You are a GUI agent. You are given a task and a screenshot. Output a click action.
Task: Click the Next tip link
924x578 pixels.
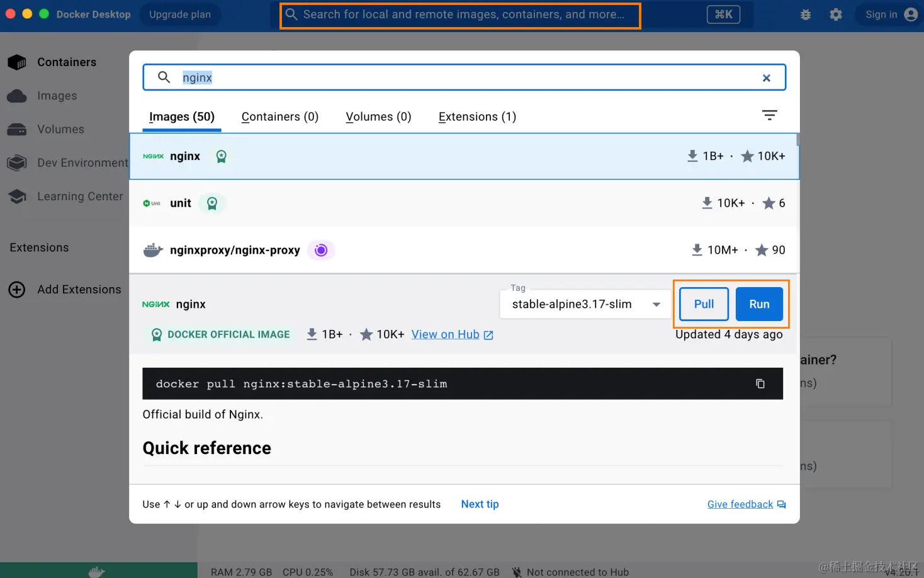click(480, 504)
